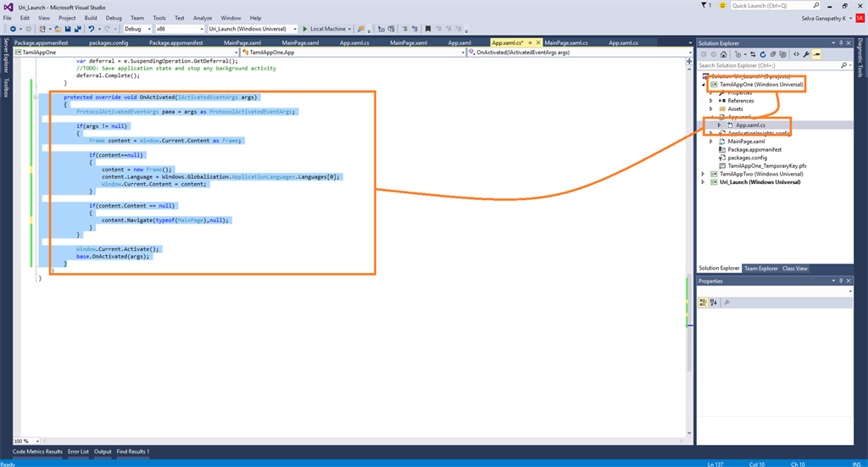
Task: Click the Alphabetical sort icon in Properties panel
Action: click(x=714, y=302)
